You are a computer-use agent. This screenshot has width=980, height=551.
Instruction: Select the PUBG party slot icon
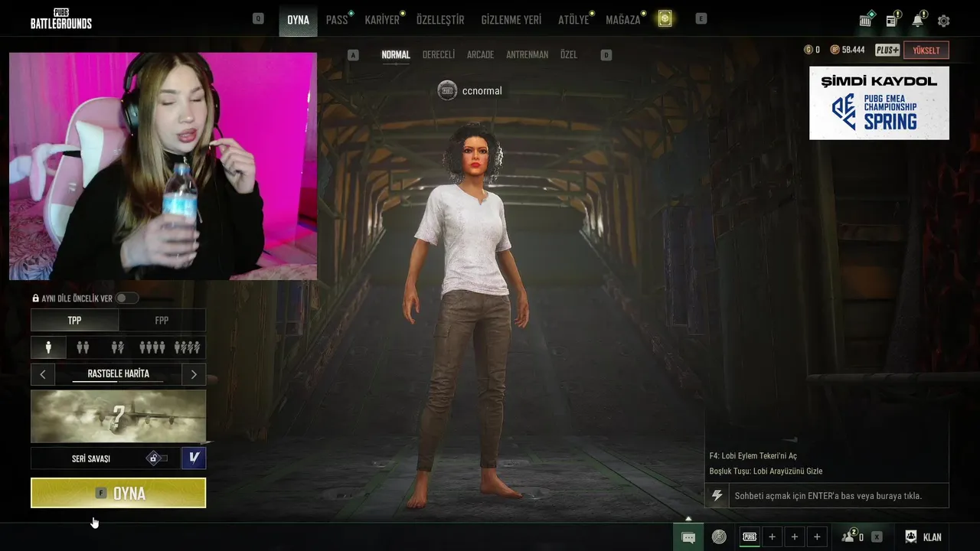click(750, 537)
